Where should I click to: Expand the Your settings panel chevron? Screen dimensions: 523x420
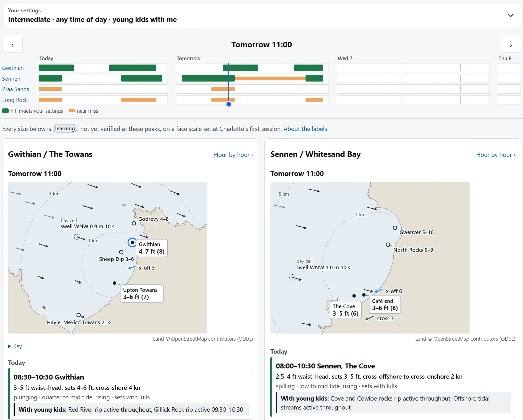[x=511, y=15]
